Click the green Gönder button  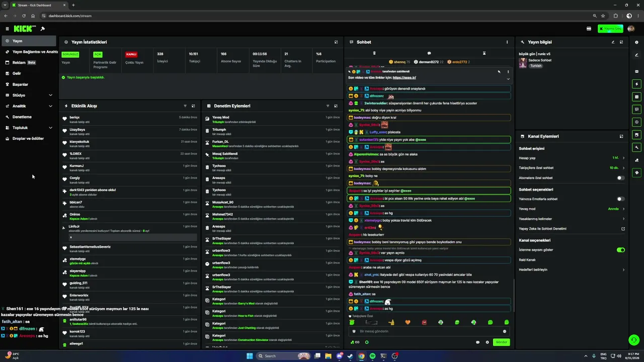point(501,342)
